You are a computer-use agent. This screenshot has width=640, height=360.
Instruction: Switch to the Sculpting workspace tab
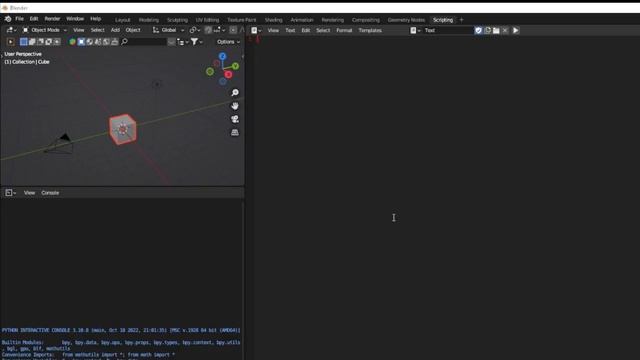tap(177, 20)
